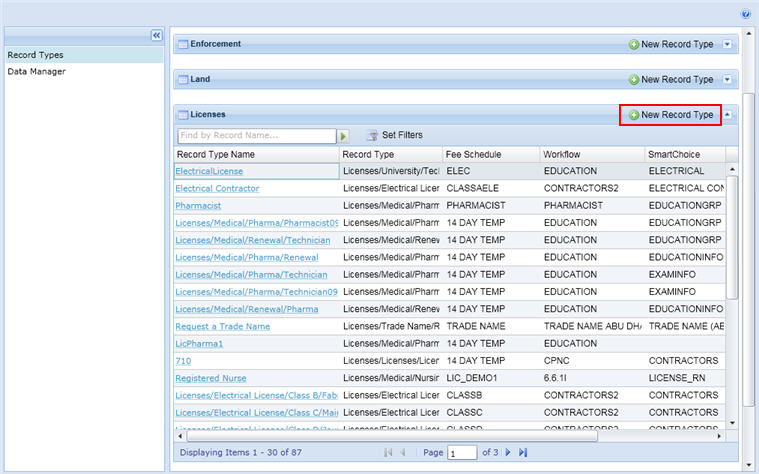The width and height of the screenshot is (759, 474).
Task: Collapse the left sidebar with double-arrow icon
Action: 156,35
